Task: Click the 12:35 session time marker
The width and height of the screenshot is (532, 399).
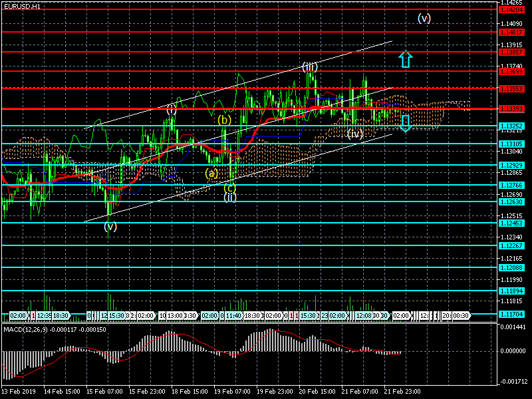Action: [44, 316]
